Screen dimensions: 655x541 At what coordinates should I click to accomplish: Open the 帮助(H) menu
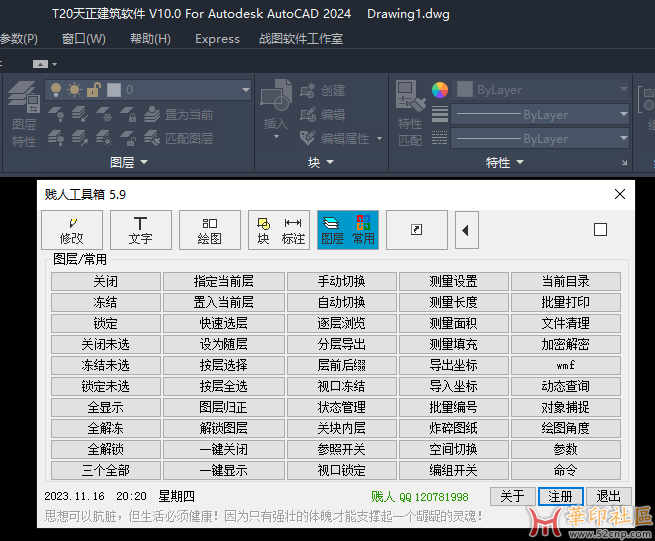[150, 39]
